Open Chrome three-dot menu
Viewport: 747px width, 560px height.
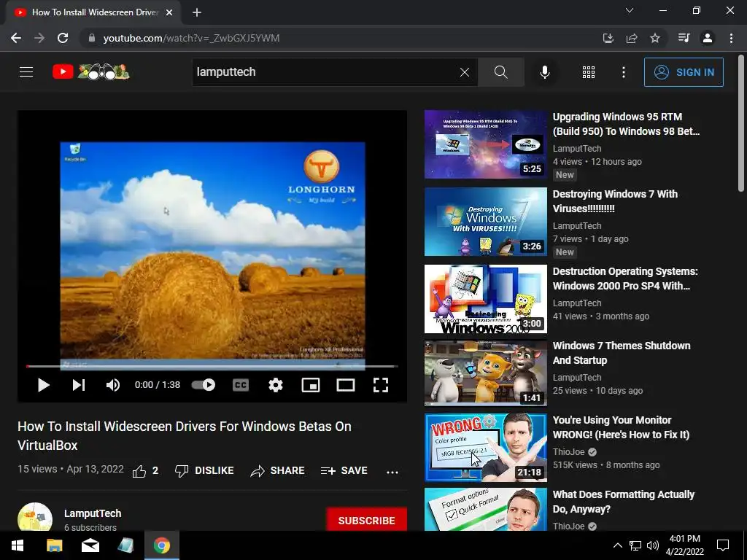(x=731, y=38)
